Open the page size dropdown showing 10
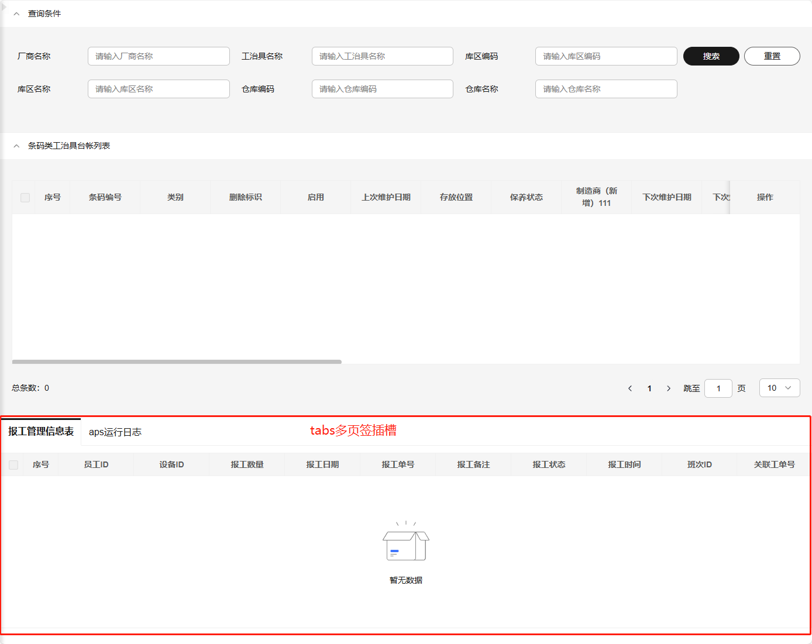 coord(779,388)
